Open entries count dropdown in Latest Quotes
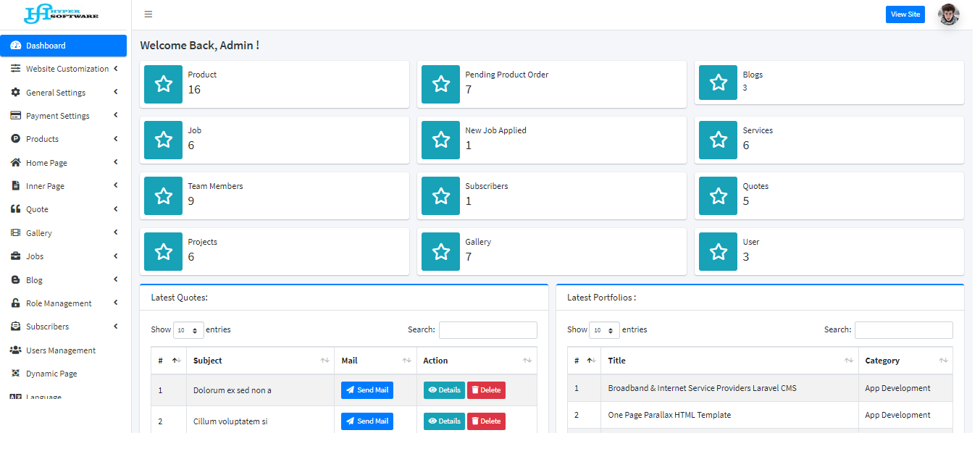The height and width of the screenshot is (467, 980). (188, 330)
